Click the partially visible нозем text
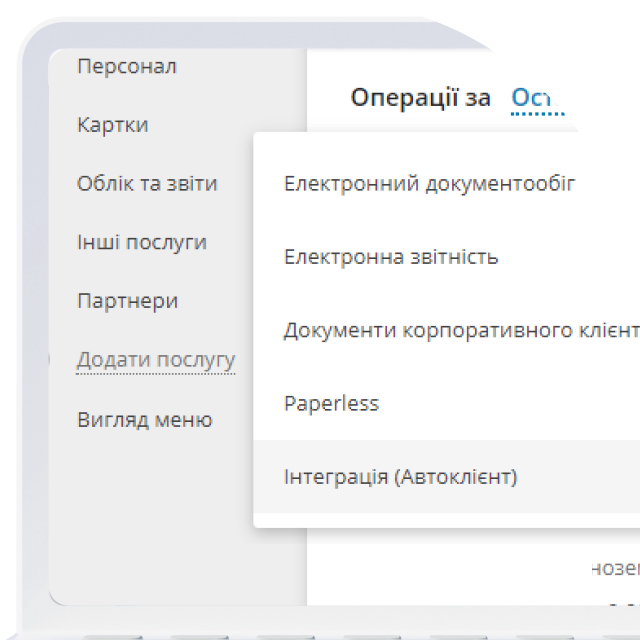This screenshot has width=640, height=640. [x=616, y=568]
